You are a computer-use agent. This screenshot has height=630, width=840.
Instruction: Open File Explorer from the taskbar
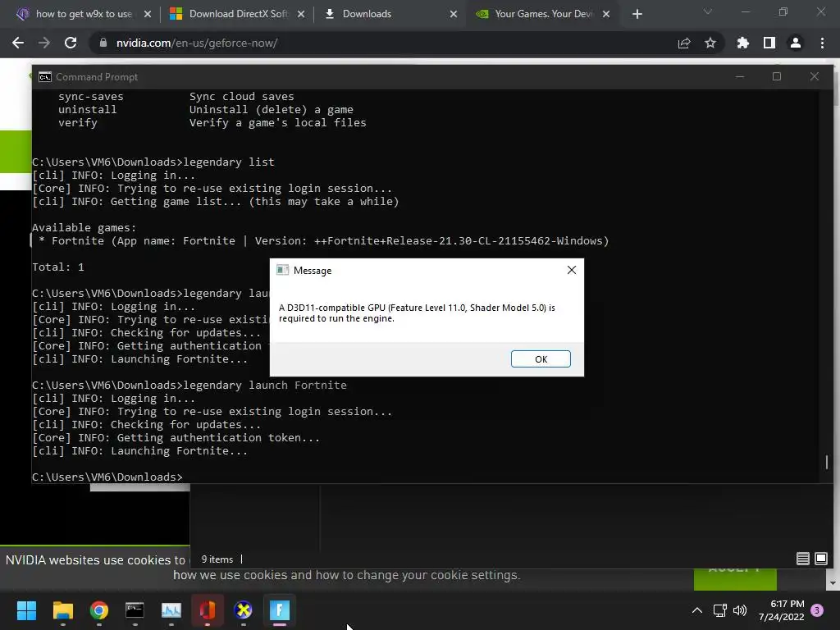click(x=62, y=610)
